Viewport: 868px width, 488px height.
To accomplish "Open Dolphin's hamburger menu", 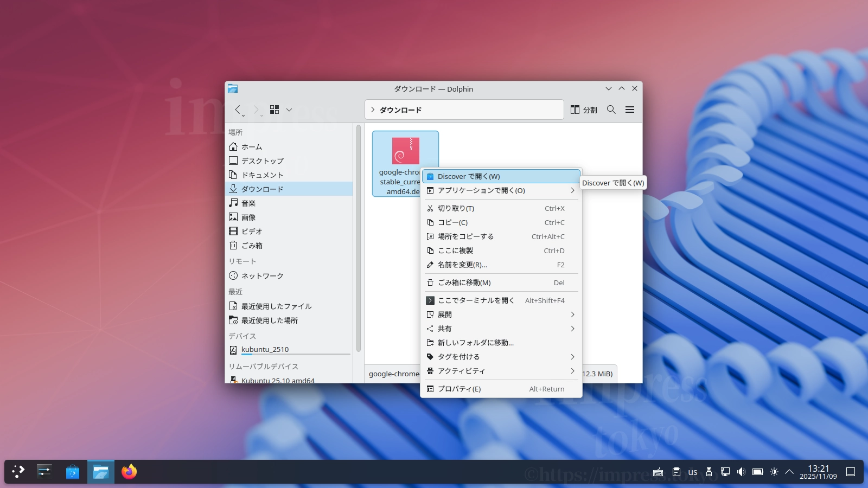I will 630,110.
